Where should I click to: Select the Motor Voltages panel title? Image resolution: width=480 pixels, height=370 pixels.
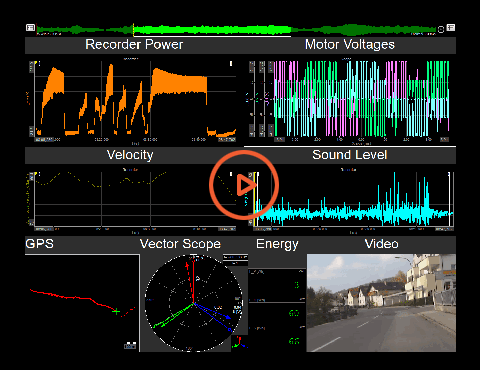click(x=350, y=45)
